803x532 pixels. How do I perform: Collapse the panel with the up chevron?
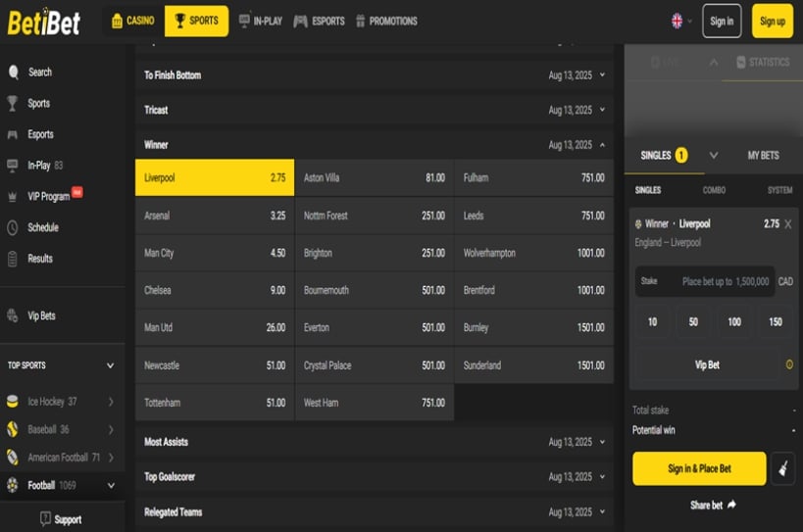714,63
